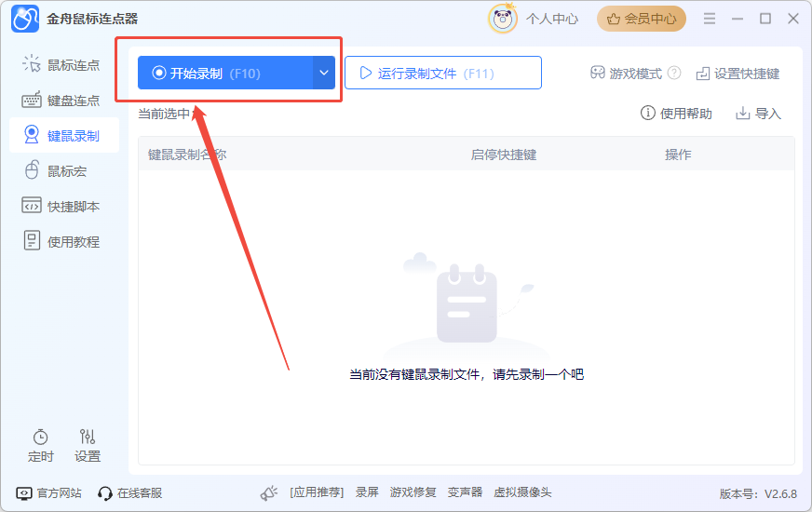
Task: Click 运行录制文件 (F11) button
Action: click(442, 73)
